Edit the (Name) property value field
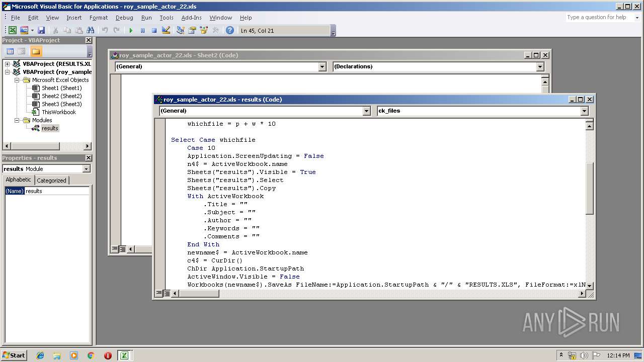644x362 pixels. pos(57,191)
